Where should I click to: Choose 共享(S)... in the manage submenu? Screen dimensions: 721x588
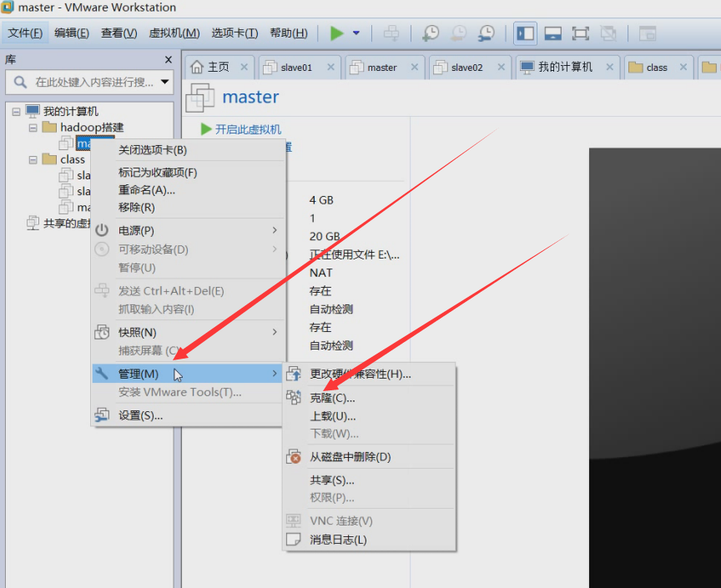click(x=369, y=481)
